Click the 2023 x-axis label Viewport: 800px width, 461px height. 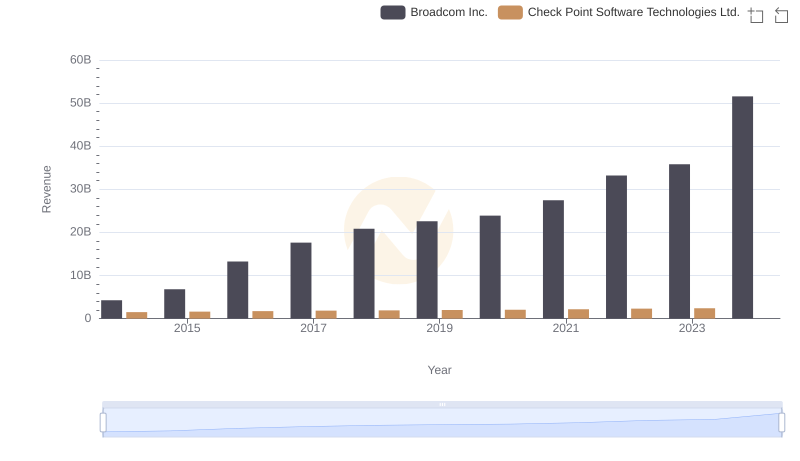click(692, 328)
